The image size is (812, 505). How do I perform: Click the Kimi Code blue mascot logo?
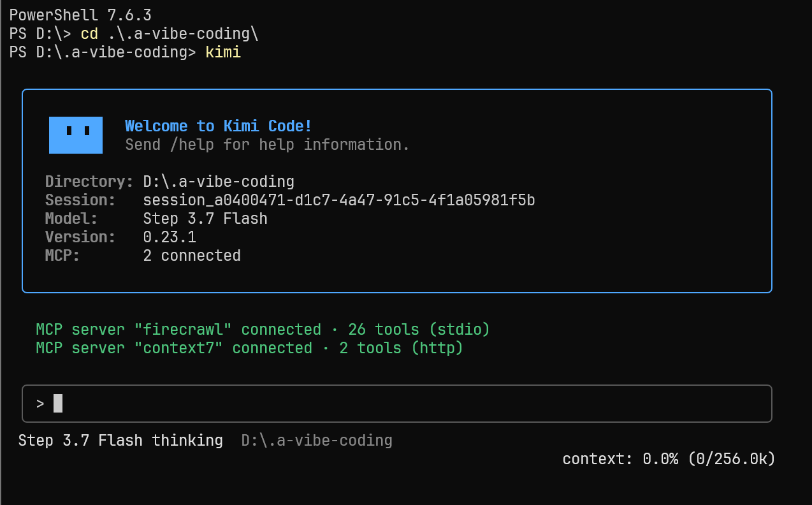(76, 135)
